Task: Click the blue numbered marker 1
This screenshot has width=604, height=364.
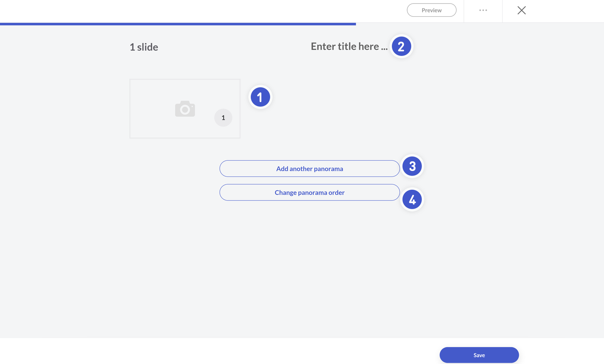Action: coord(260,97)
